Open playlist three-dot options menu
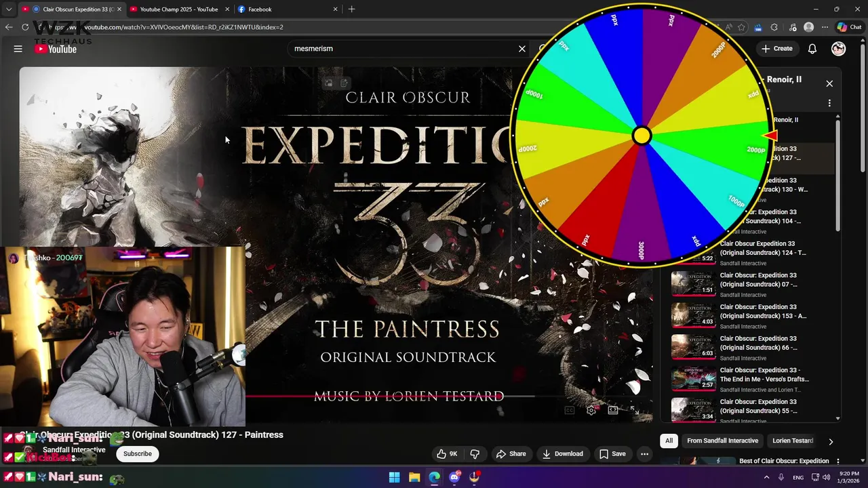The image size is (868, 488). 829,103
